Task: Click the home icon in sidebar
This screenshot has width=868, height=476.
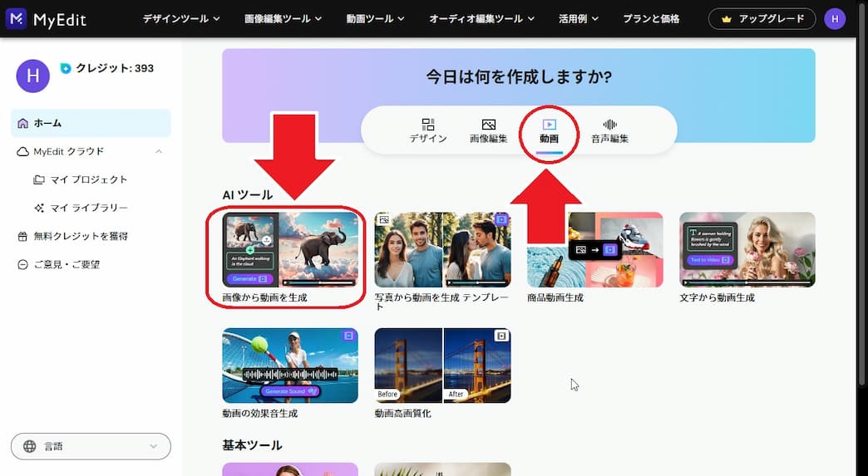Action: pyautogui.click(x=23, y=123)
